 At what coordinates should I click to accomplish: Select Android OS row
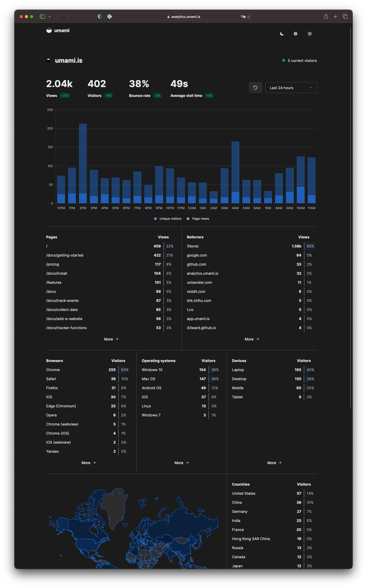(182, 388)
